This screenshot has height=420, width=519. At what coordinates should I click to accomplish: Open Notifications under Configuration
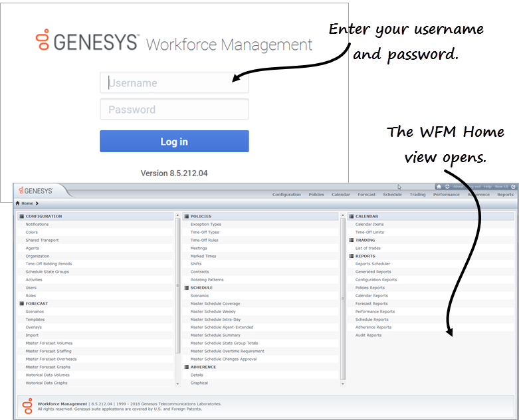37,224
